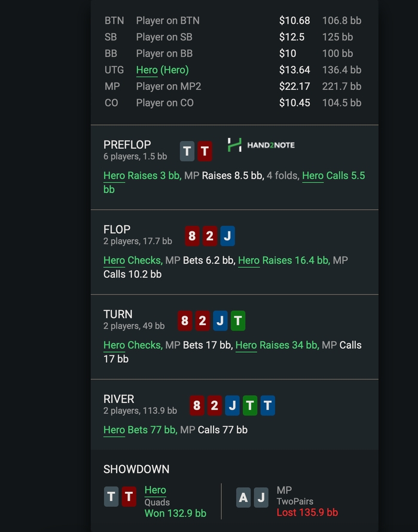Click the red 2 card on the turn board
The height and width of the screenshot is (532, 418).
tap(202, 321)
